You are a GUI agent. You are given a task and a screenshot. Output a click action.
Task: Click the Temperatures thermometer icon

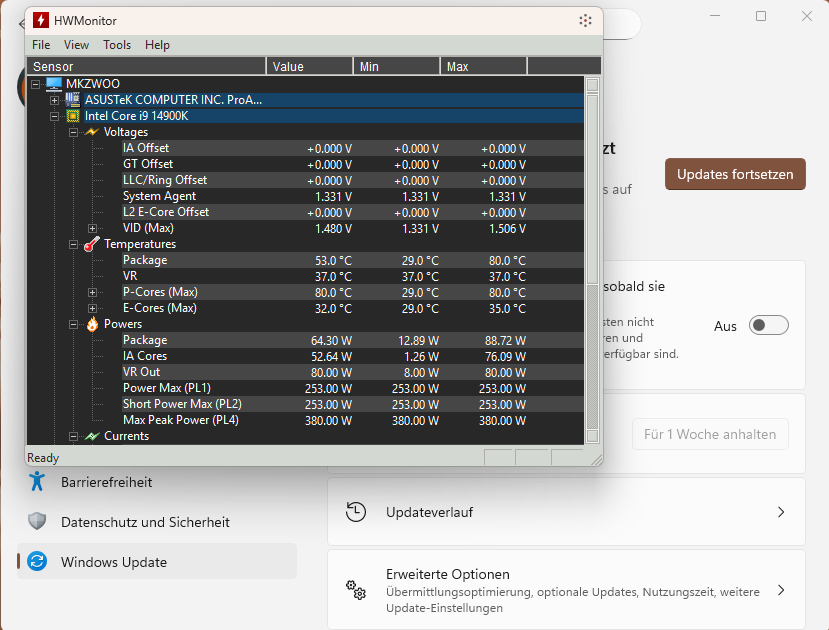pyautogui.click(x=92, y=244)
